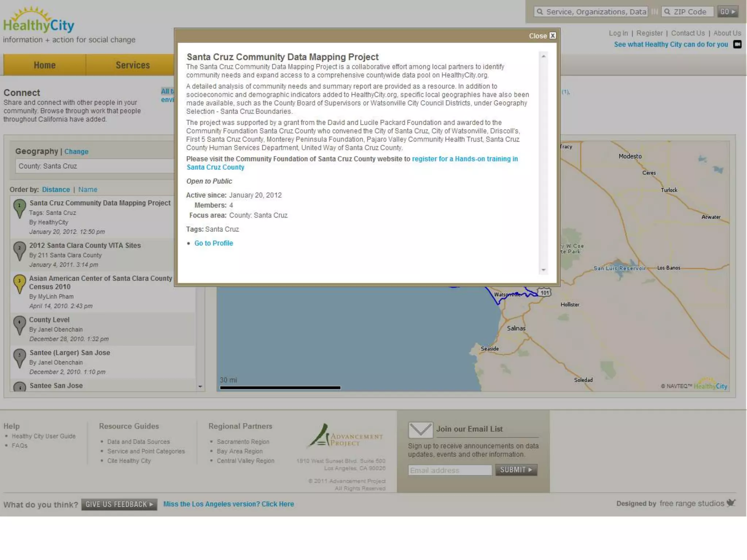Click pin beside Santee (Larger) San Jose
The width and height of the screenshot is (747, 560).
click(x=19, y=357)
